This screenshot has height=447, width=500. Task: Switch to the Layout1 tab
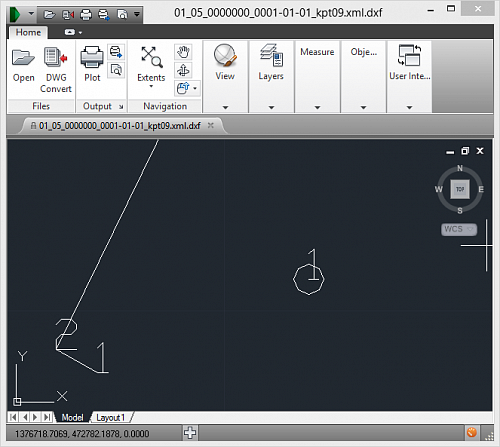[x=110, y=417]
